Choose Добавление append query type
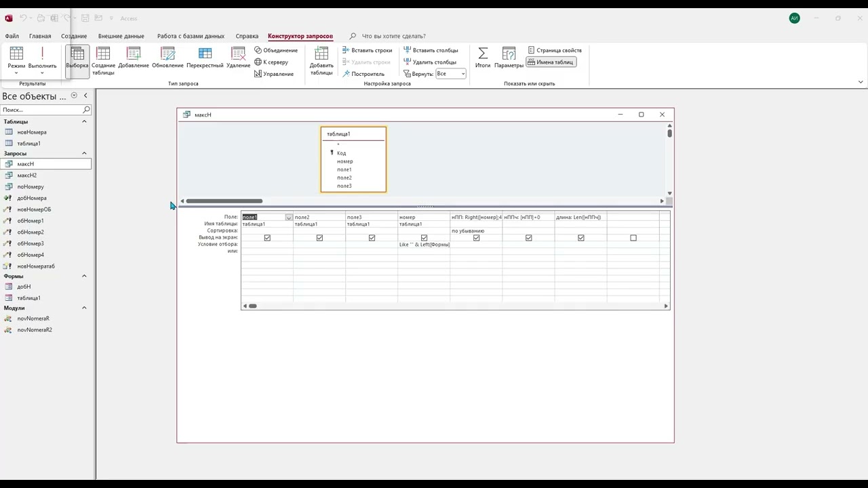This screenshot has width=868, height=488. pos(134,58)
